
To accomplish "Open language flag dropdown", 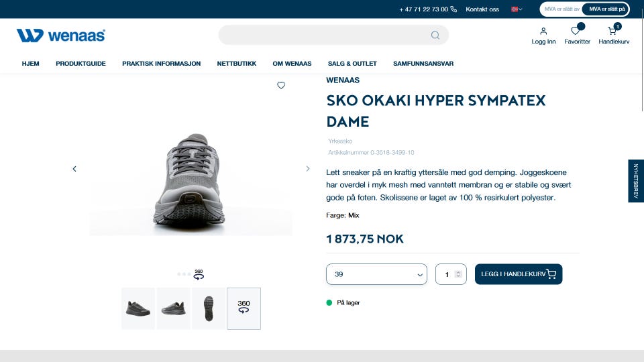I will pos(517,9).
